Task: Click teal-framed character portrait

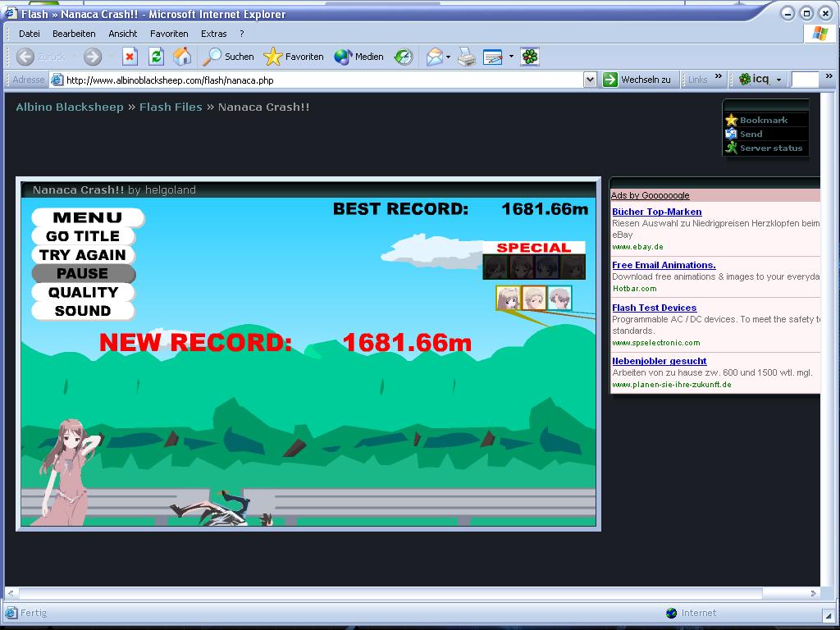Action: [x=559, y=299]
